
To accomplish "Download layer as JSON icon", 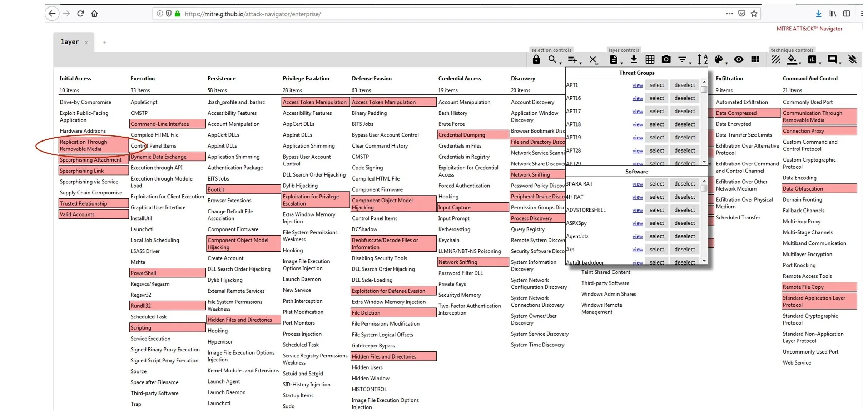I will click(634, 59).
